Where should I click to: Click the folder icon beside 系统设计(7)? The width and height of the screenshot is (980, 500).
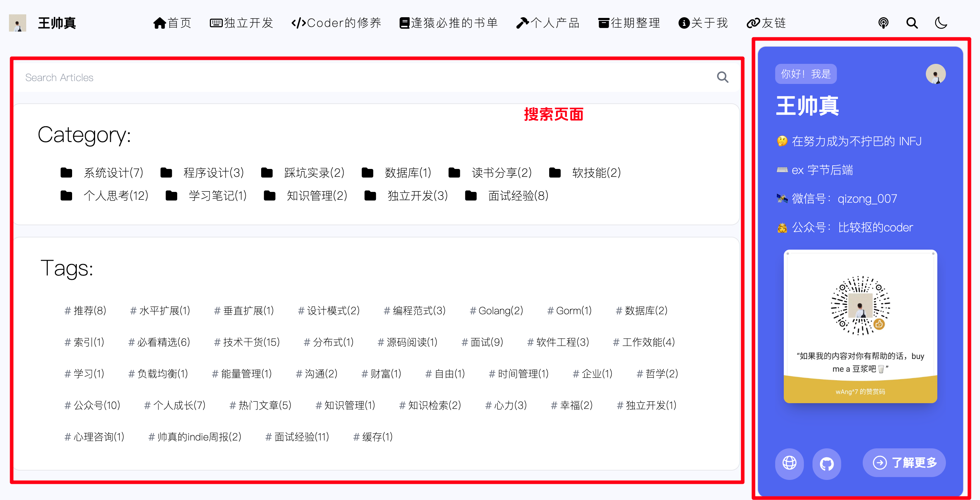tap(66, 173)
